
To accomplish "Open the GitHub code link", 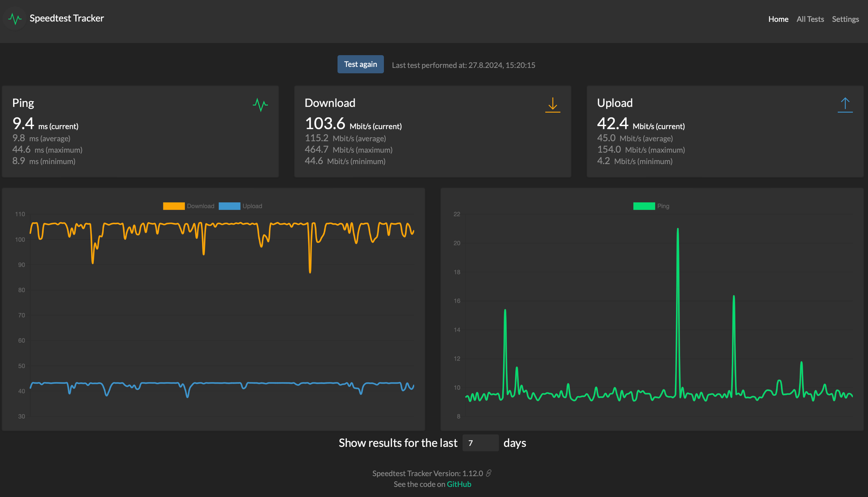I will 459,484.
